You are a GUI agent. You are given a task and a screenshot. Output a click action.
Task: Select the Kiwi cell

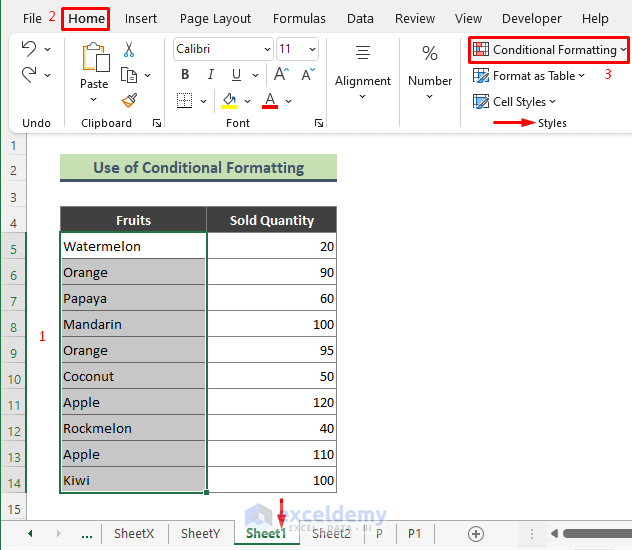point(133,480)
